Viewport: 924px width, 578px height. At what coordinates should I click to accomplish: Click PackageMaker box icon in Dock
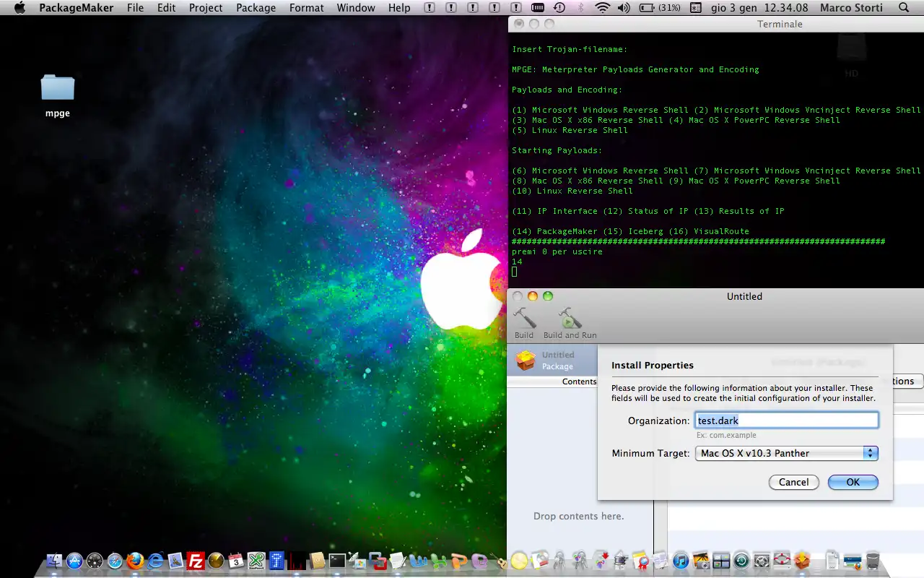[x=802, y=560]
